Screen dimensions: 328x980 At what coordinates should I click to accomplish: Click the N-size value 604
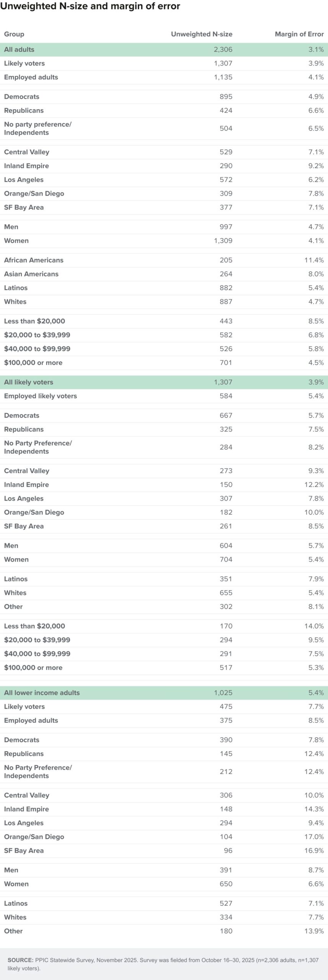pyautogui.click(x=226, y=545)
